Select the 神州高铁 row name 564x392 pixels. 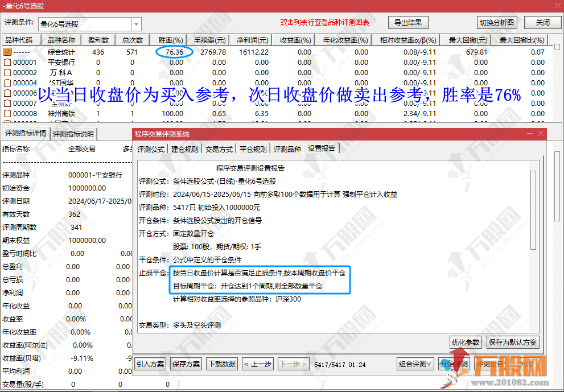coord(61,114)
